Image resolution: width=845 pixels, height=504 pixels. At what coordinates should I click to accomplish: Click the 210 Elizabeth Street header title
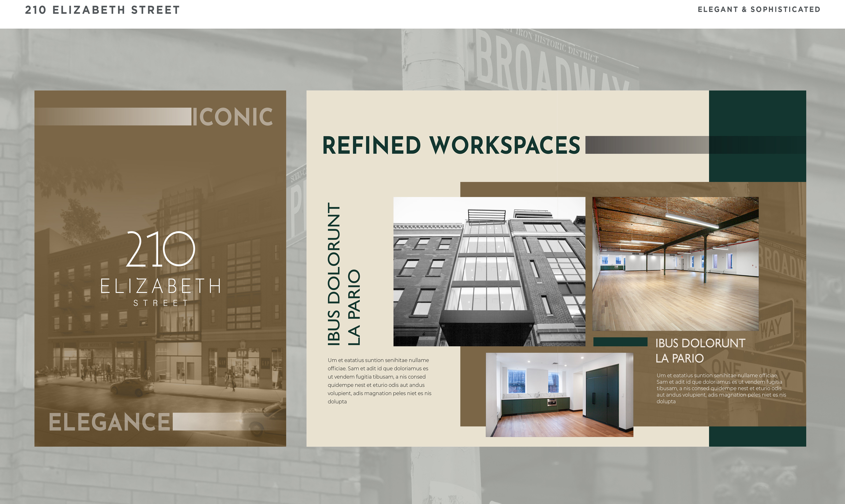(x=102, y=10)
